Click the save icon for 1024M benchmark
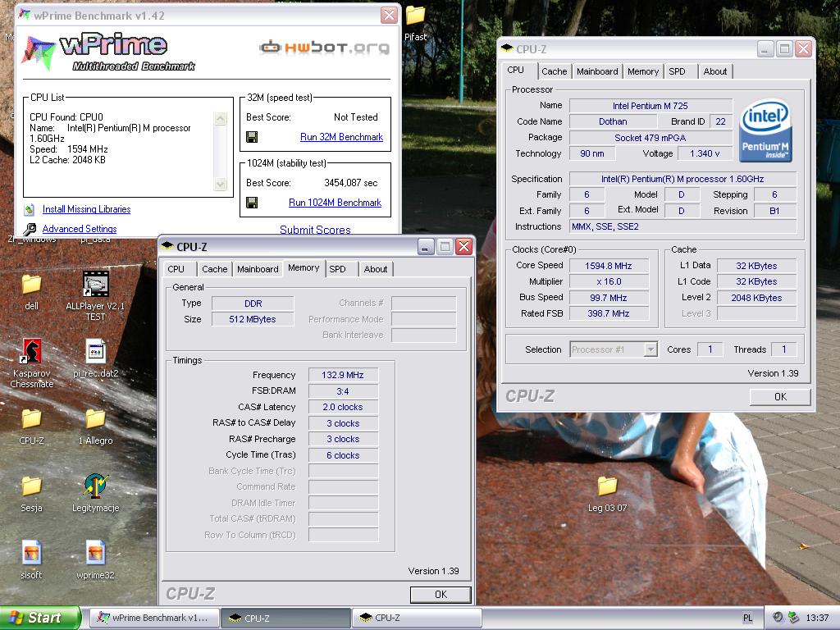Viewport: 840px width, 630px height. [x=252, y=203]
